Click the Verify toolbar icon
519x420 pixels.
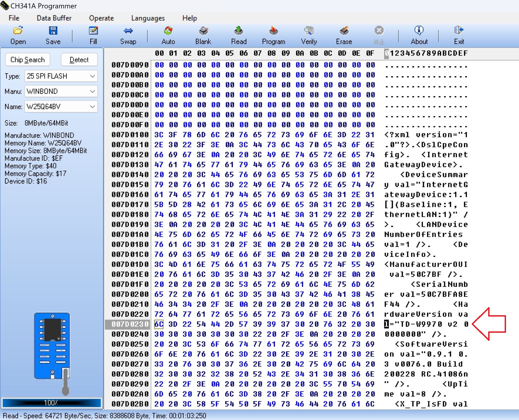[x=309, y=31]
